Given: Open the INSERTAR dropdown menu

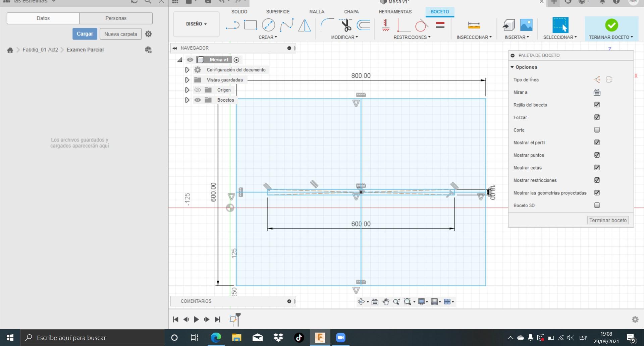Looking at the screenshot, I should coord(517,37).
